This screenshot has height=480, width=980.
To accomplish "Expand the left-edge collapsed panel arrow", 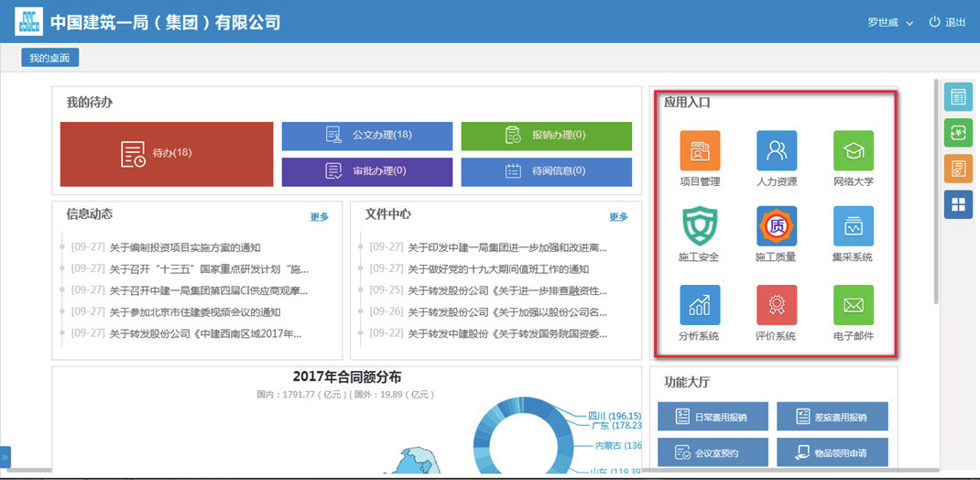I will (x=5, y=456).
